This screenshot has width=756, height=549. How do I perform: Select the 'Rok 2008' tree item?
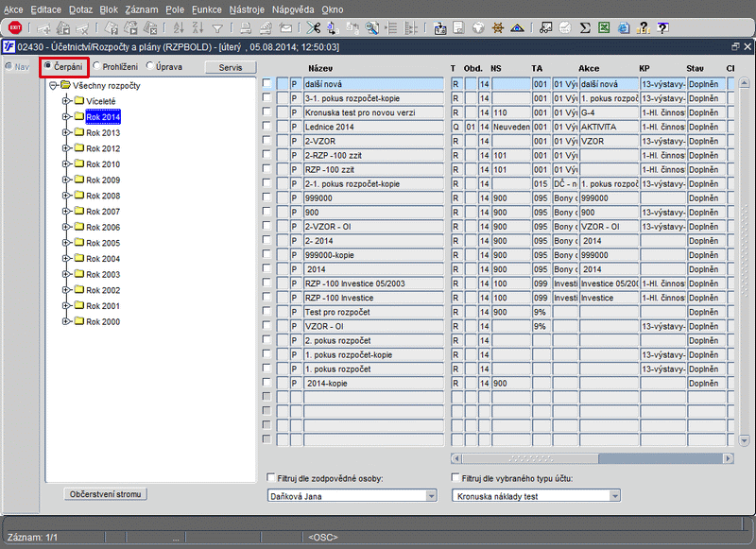point(103,196)
